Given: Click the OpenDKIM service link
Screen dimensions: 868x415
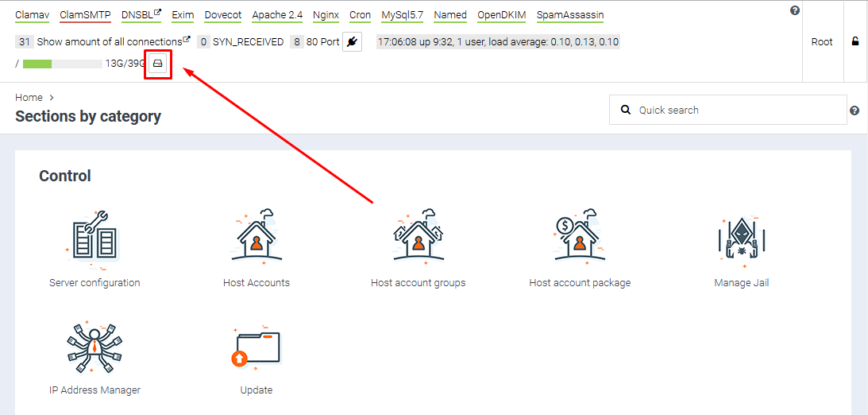Looking at the screenshot, I should pos(502,15).
